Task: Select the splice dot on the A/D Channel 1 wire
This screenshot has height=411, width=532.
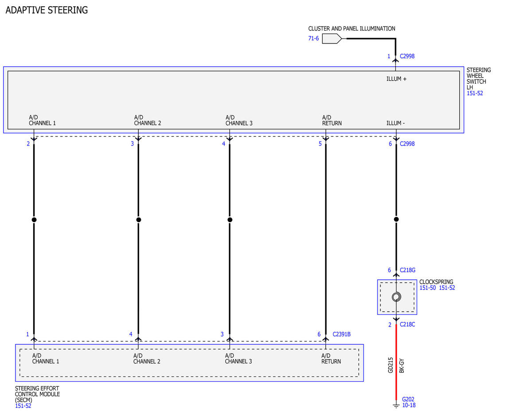Action: pos(34,219)
